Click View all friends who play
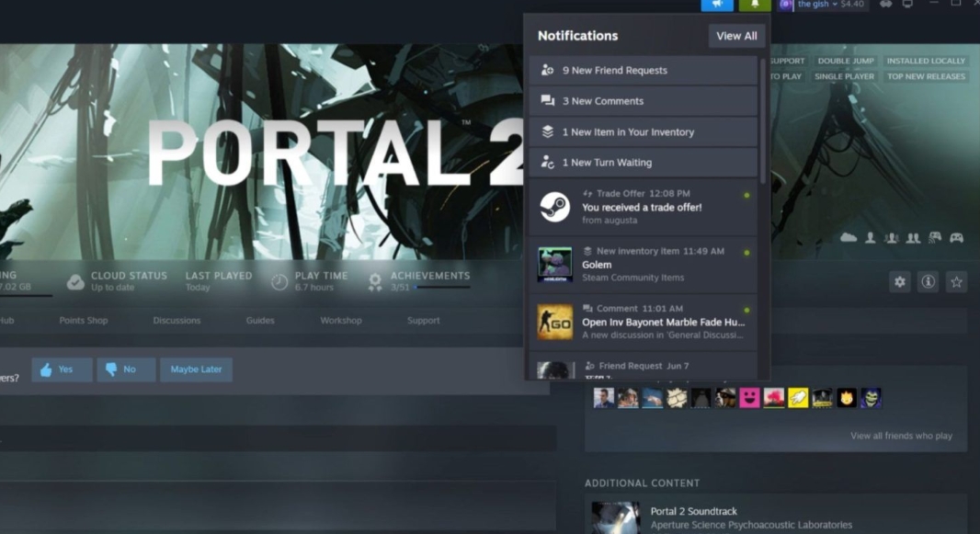The image size is (980, 534). pyautogui.click(x=901, y=436)
